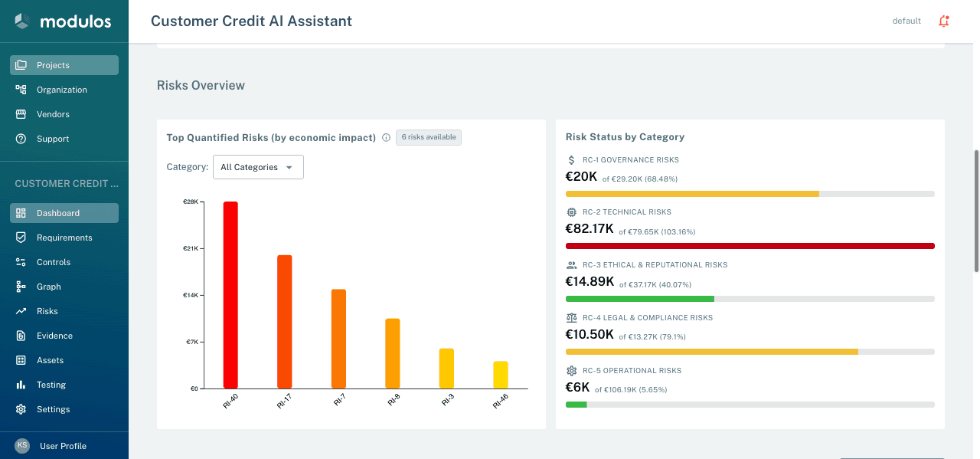Click the info tooltip beside Top Quantified Risks
The height and width of the screenshot is (459, 980).
386,137
